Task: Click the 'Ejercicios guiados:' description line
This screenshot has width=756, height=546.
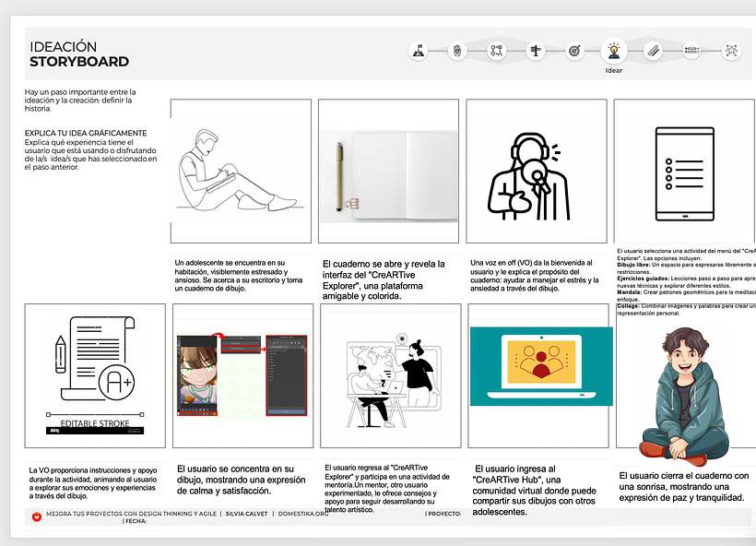Action: pyautogui.click(x=686, y=281)
